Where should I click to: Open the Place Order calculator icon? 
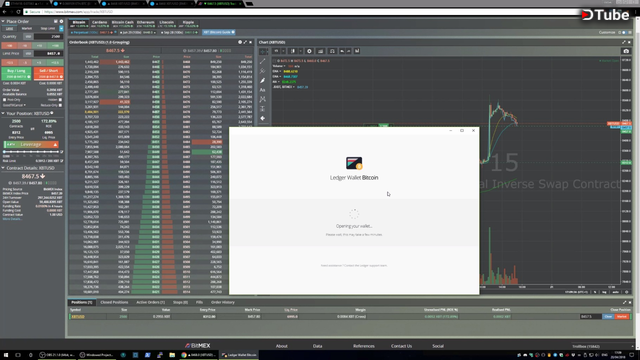(x=56, y=21)
